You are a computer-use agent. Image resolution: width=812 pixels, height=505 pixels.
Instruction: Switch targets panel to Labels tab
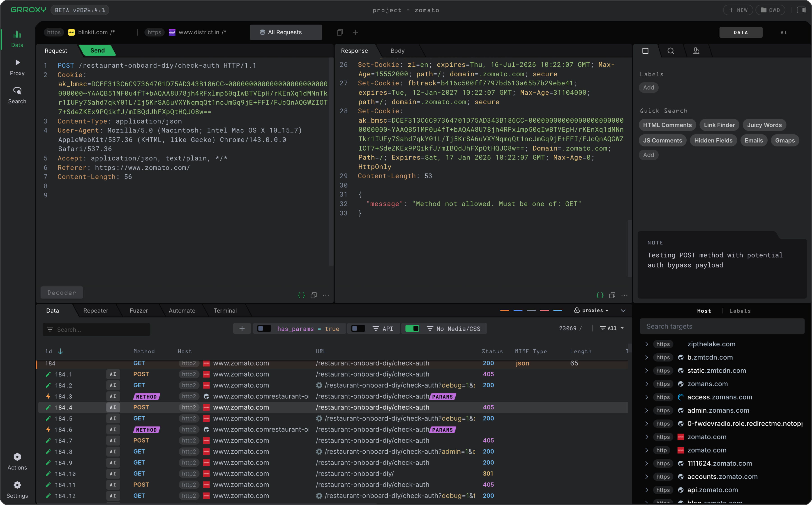[740, 311]
